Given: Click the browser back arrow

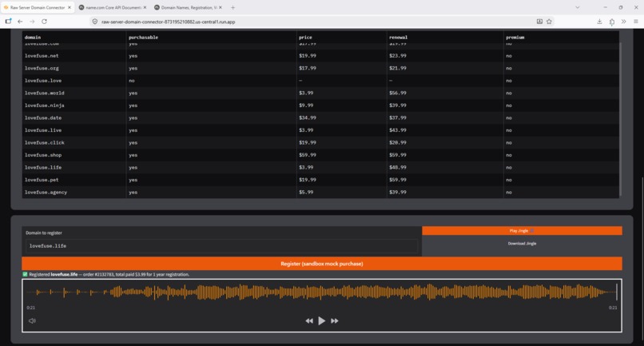Looking at the screenshot, I should [x=20, y=22].
